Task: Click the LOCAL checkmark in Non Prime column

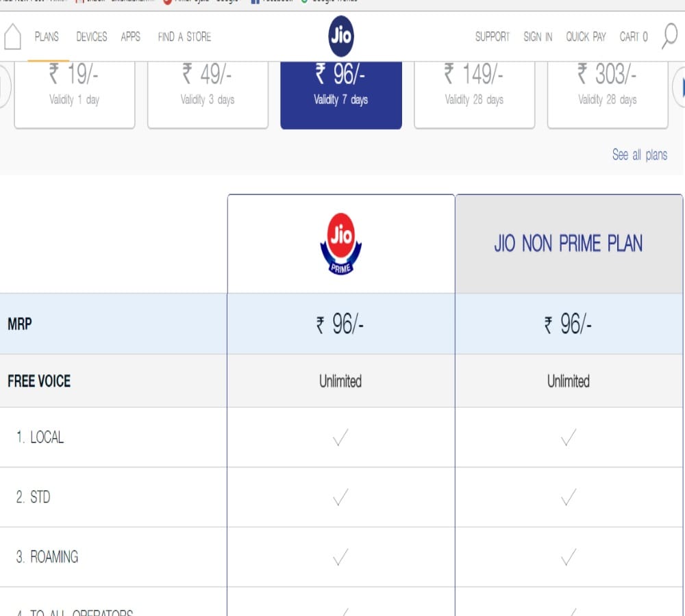Action: [569, 437]
